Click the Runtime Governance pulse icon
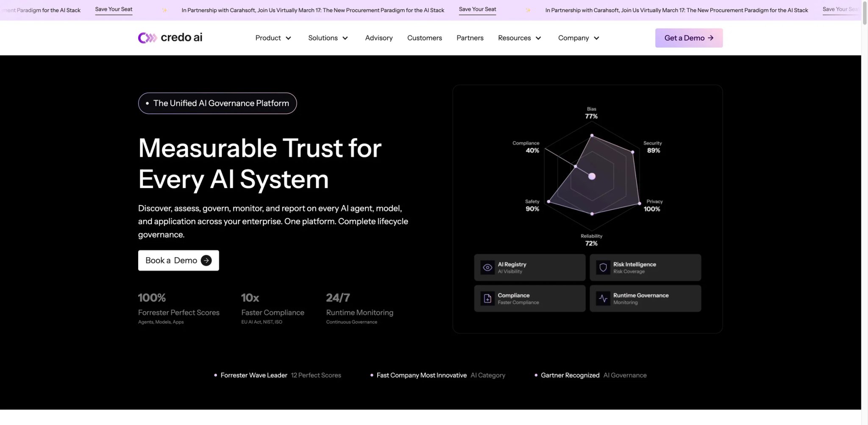The width and height of the screenshot is (868, 425). tap(603, 298)
